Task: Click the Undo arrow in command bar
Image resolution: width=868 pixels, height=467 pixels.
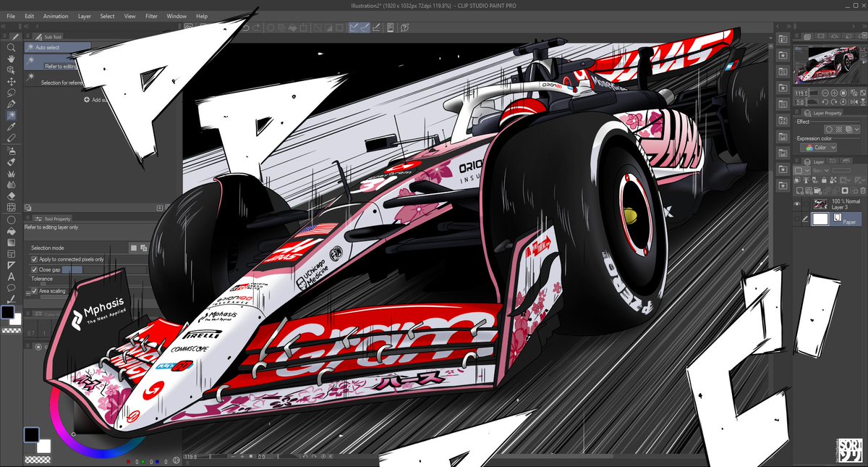Action: coord(245,28)
